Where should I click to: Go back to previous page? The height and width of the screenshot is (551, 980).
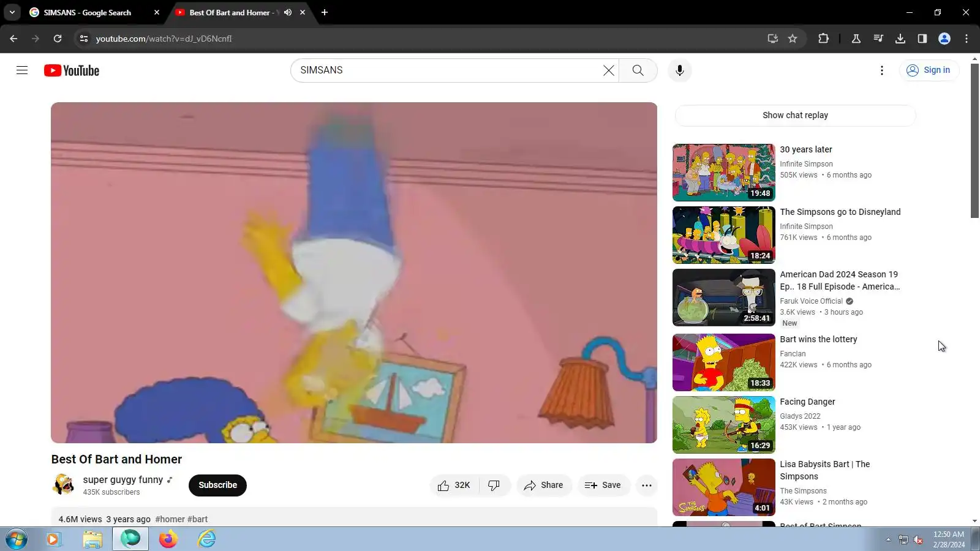13,39
